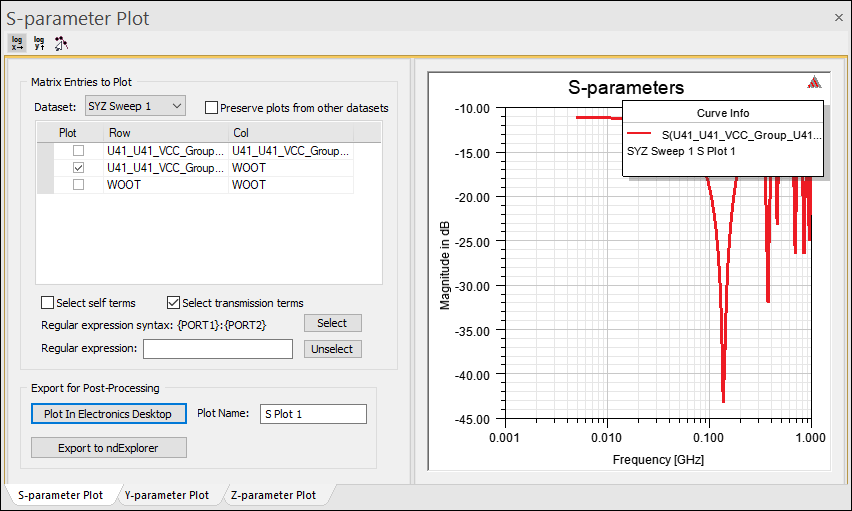Toggle the log X axis icon
This screenshot has width=852, height=511.
pyautogui.click(x=18, y=43)
